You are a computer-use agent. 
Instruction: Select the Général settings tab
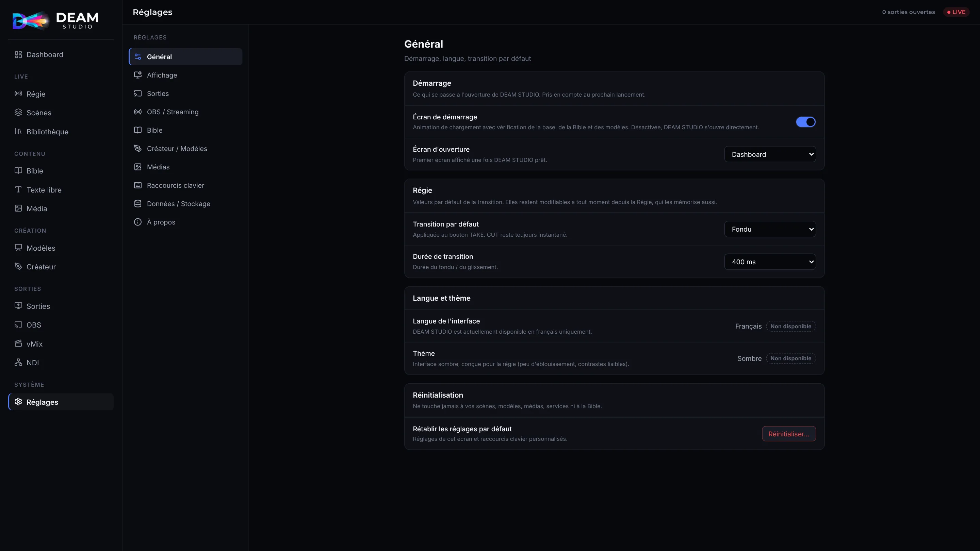click(186, 57)
